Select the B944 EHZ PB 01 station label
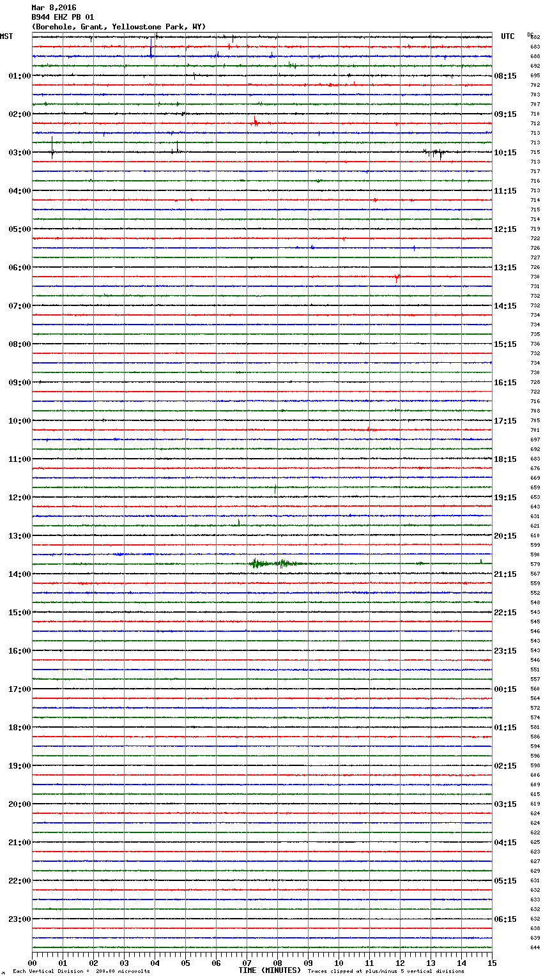543x980 pixels. 63,17
